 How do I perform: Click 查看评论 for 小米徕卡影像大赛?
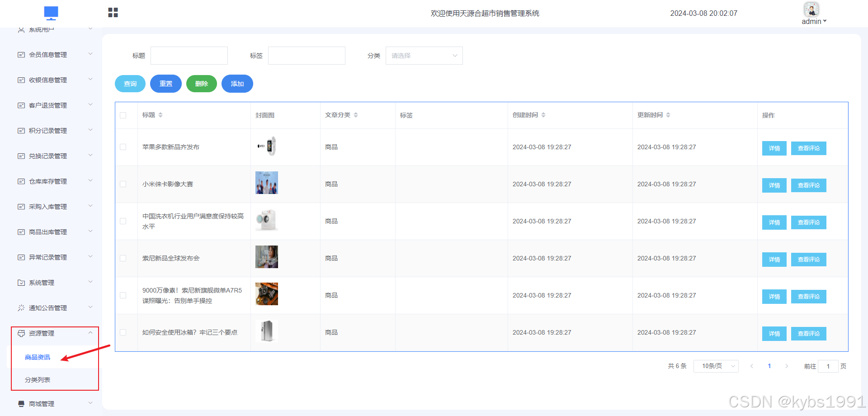(809, 185)
